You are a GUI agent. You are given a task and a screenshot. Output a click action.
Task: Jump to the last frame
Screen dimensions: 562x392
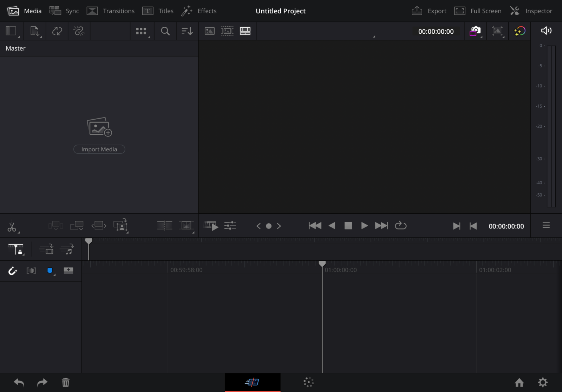coord(381,226)
